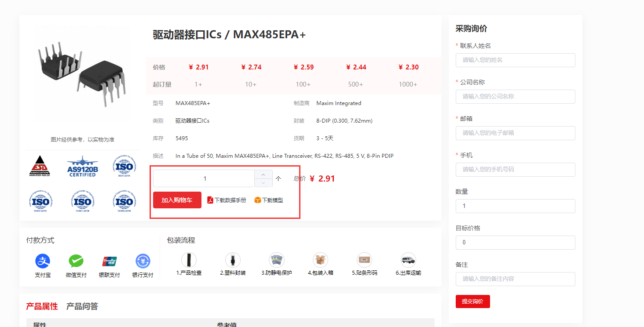644x327 pixels.
Task: Click the ISO 9001:2015 certification badge
Action: 124,166
